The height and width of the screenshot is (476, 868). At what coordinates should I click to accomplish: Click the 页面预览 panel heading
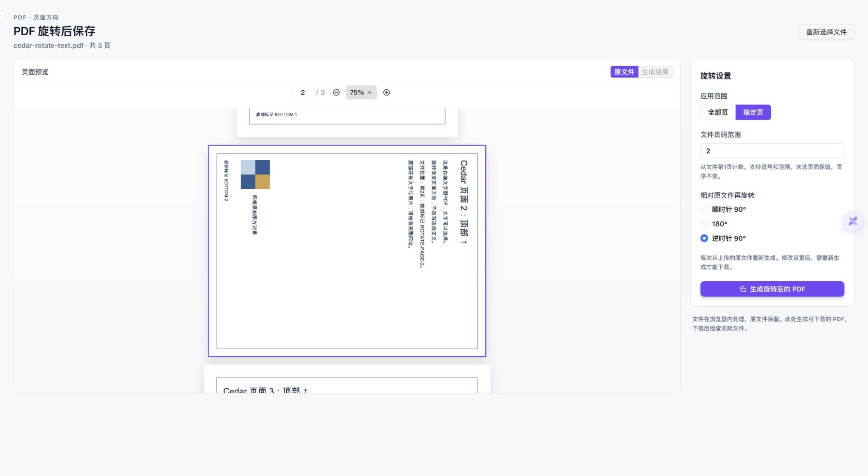point(35,72)
